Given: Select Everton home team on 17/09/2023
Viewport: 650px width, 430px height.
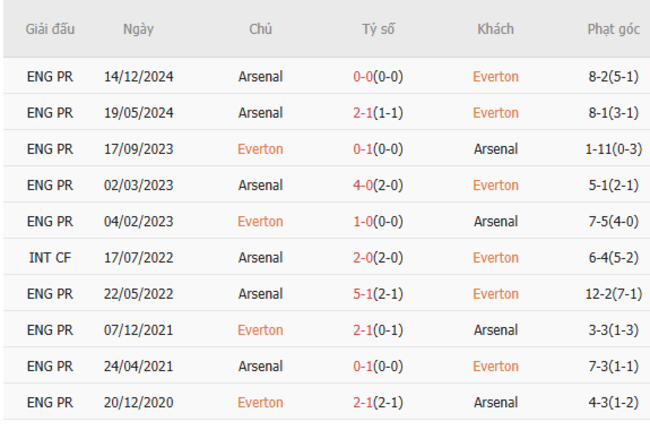Looking at the screenshot, I should click(x=260, y=149).
